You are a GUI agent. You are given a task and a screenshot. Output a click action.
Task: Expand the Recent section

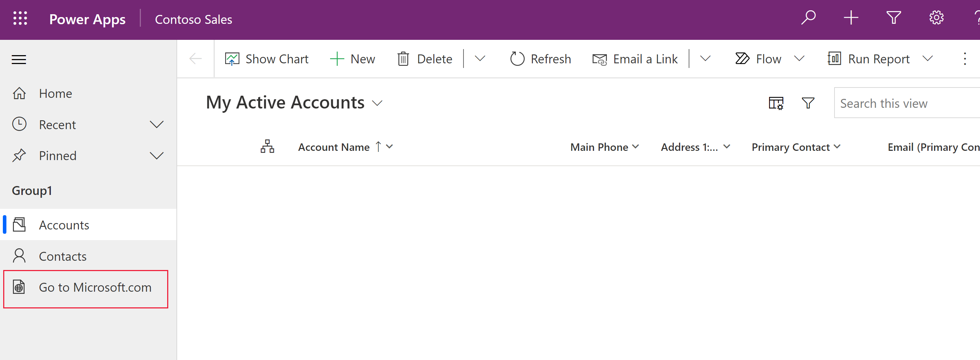tap(157, 124)
